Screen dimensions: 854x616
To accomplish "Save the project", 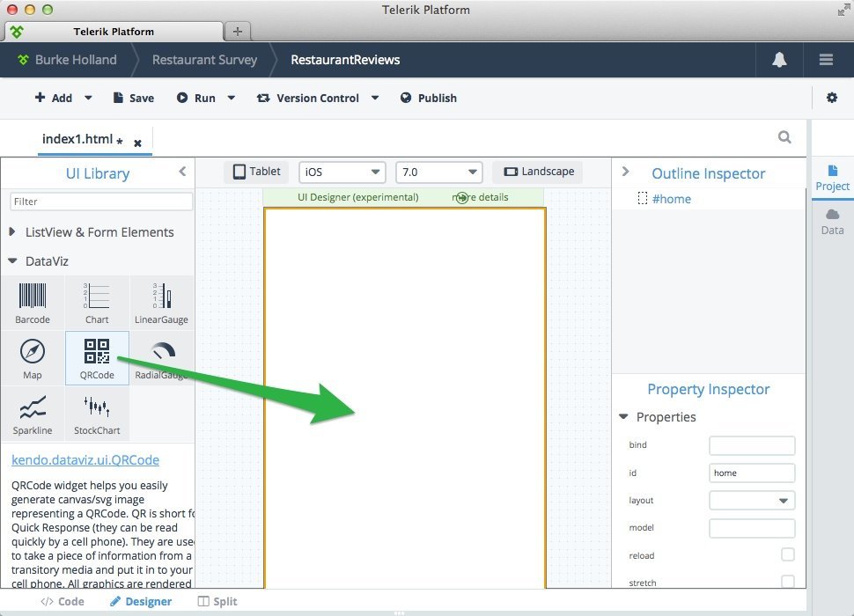I will click(134, 98).
